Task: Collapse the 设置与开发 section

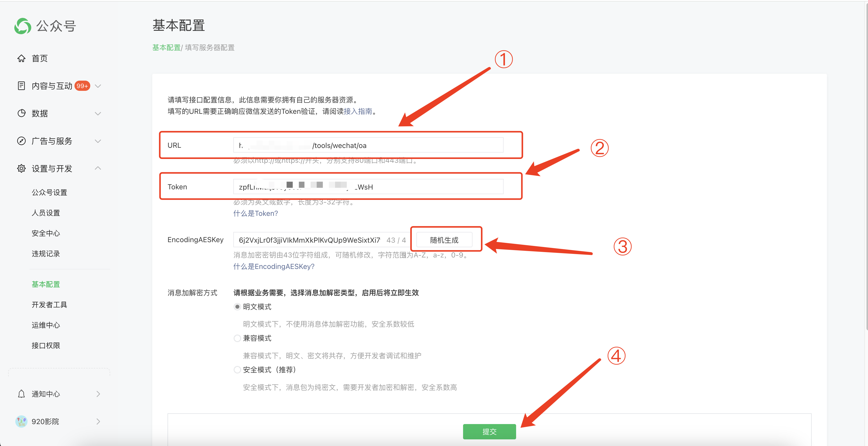Action: point(98,168)
